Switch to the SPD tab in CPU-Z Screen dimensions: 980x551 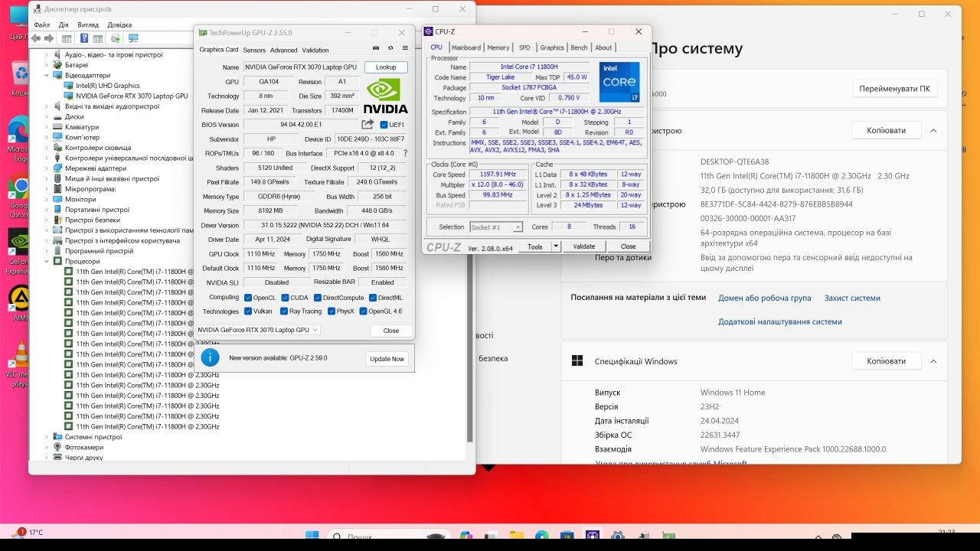point(524,47)
